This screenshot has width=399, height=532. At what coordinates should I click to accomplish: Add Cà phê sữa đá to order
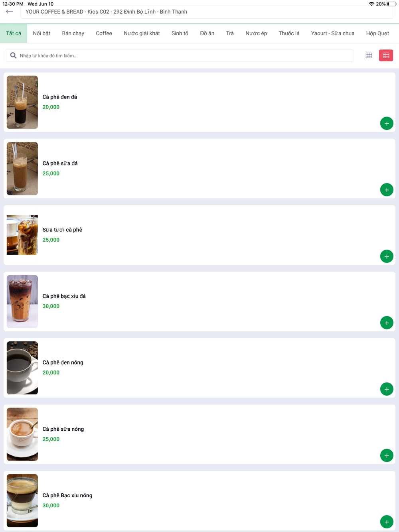coord(387,190)
